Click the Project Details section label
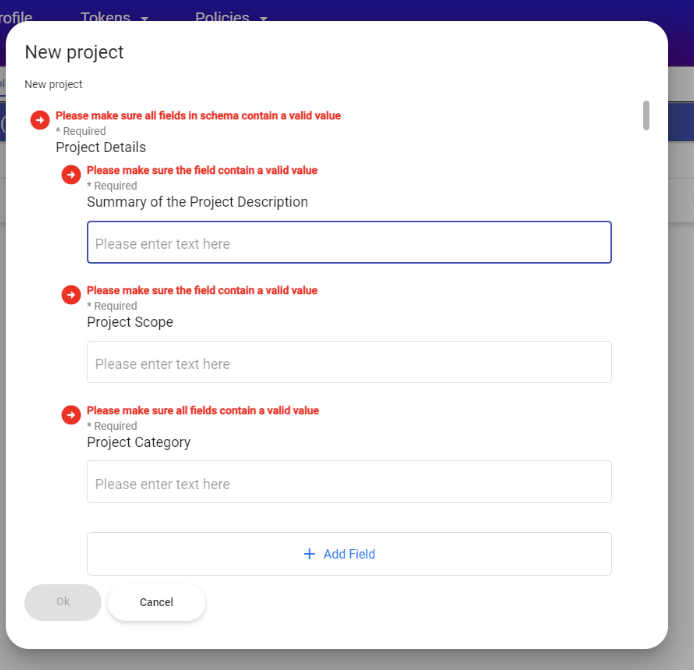The width and height of the screenshot is (694, 670). 101,147
